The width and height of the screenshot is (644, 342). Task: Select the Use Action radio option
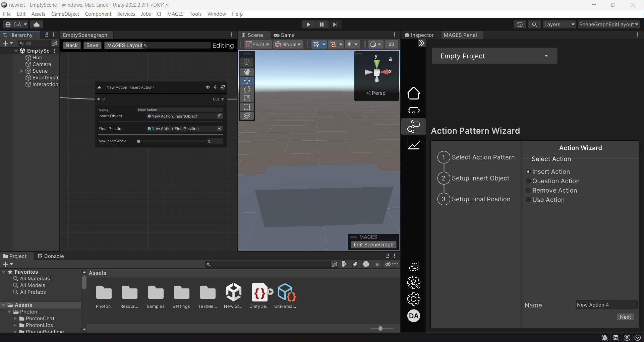(528, 200)
